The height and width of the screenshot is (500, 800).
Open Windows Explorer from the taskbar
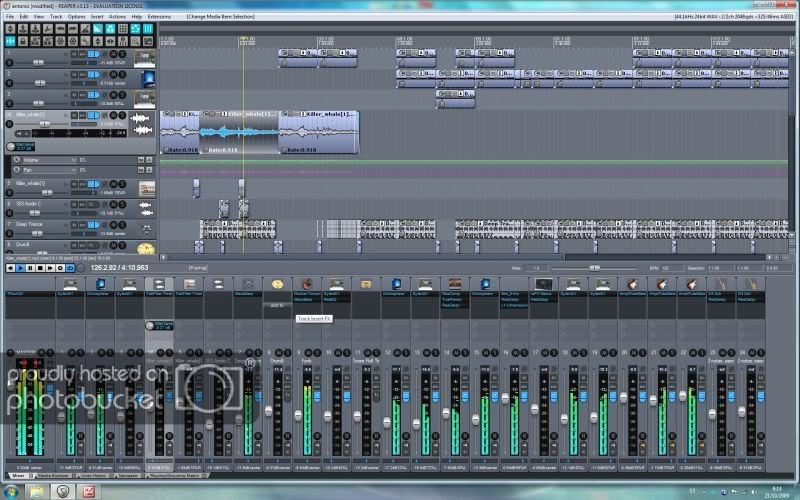[x=36, y=491]
